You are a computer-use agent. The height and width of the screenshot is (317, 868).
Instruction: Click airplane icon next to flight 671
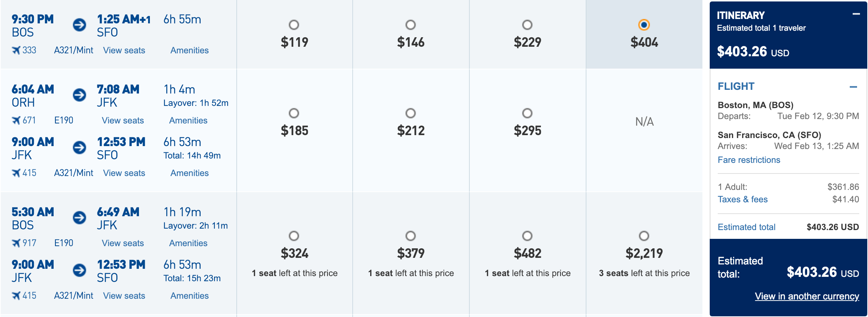[x=16, y=121]
